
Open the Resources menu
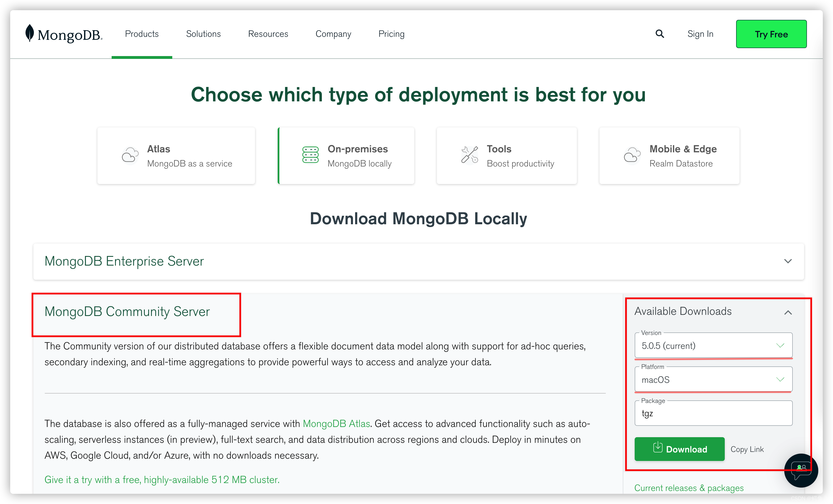[x=268, y=34]
